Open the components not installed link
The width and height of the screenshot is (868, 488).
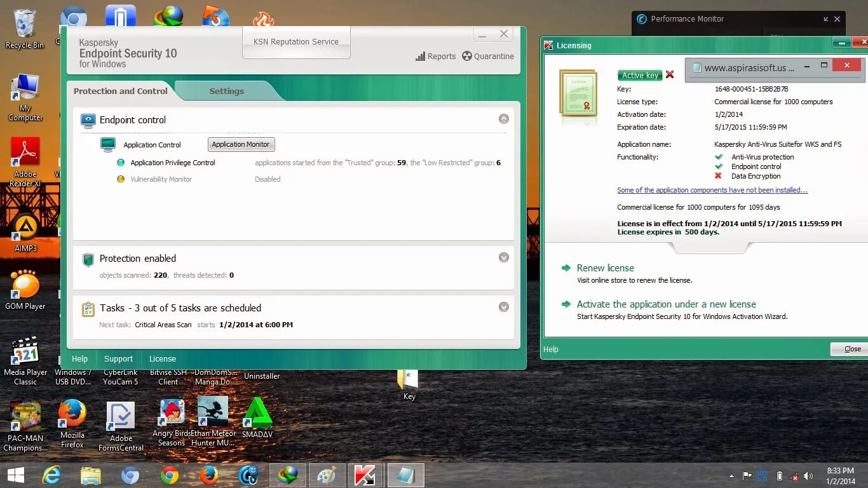tap(712, 190)
